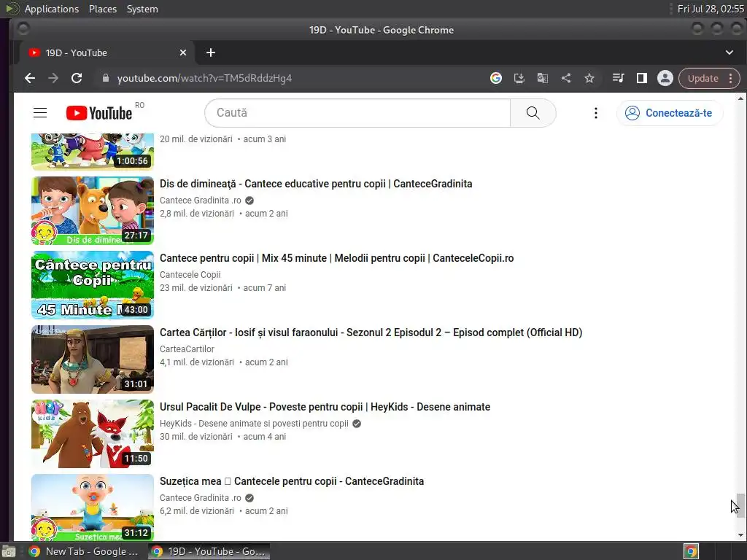Close the 19D - YouTube tab
This screenshot has height=560, width=747.
click(x=183, y=52)
